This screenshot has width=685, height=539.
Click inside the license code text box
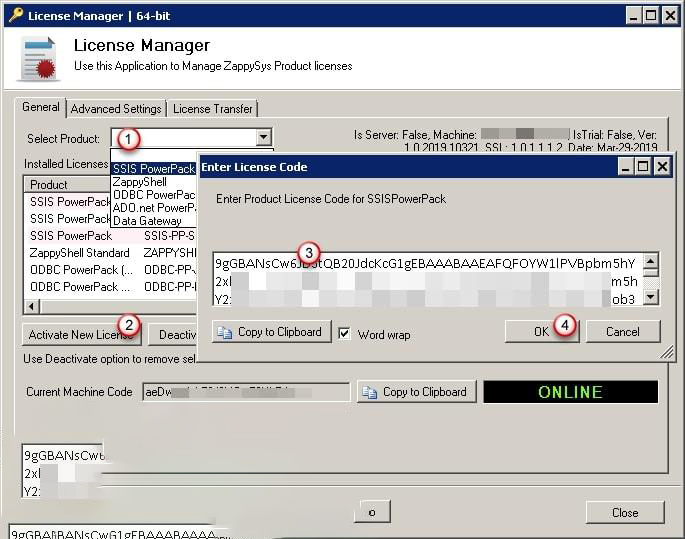(x=428, y=280)
